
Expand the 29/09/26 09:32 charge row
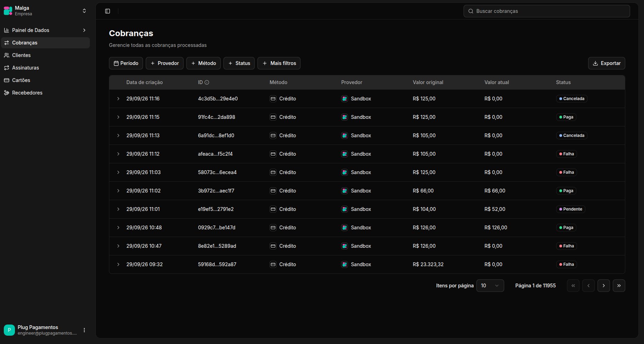118,264
